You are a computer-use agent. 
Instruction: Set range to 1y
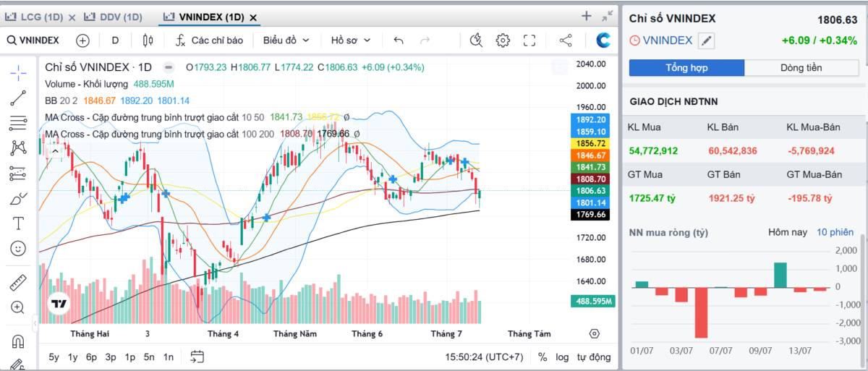click(x=73, y=357)
